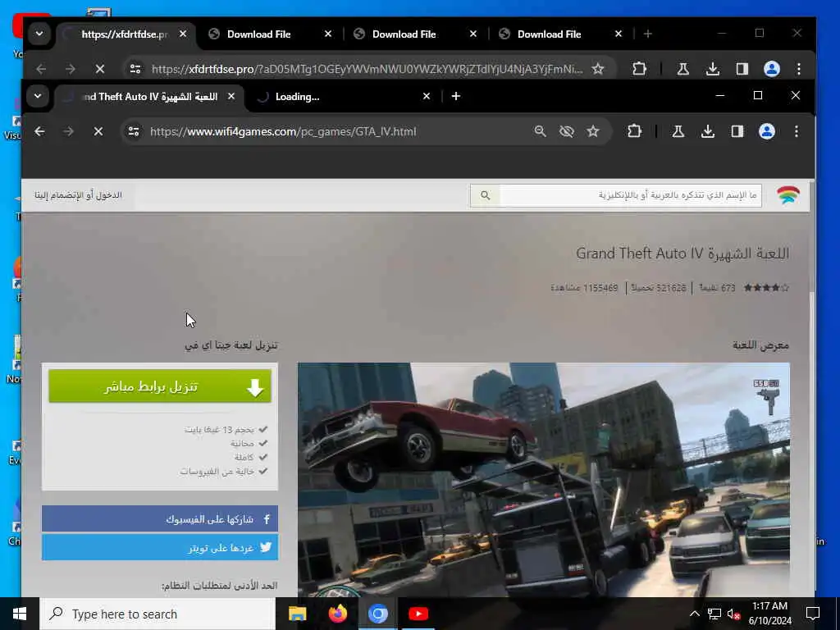Close the Grand Theft Auto IV tab

pos(231,97)
